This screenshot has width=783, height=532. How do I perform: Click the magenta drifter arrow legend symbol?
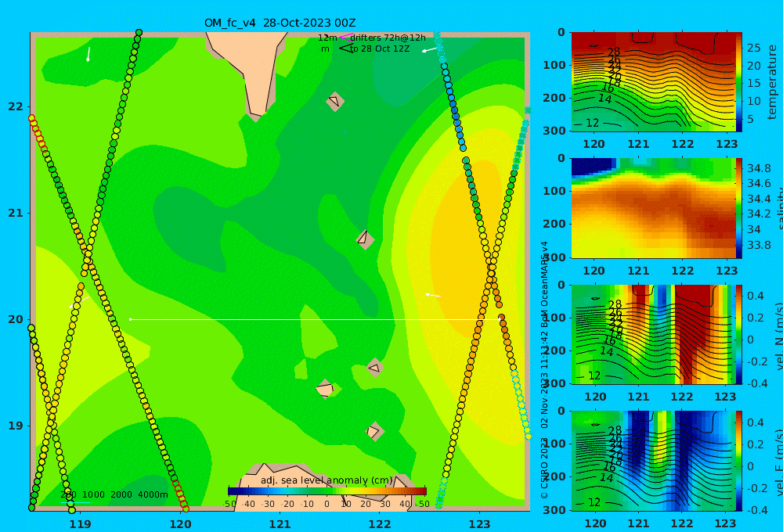pyautogui.click(x=345, y=37)
